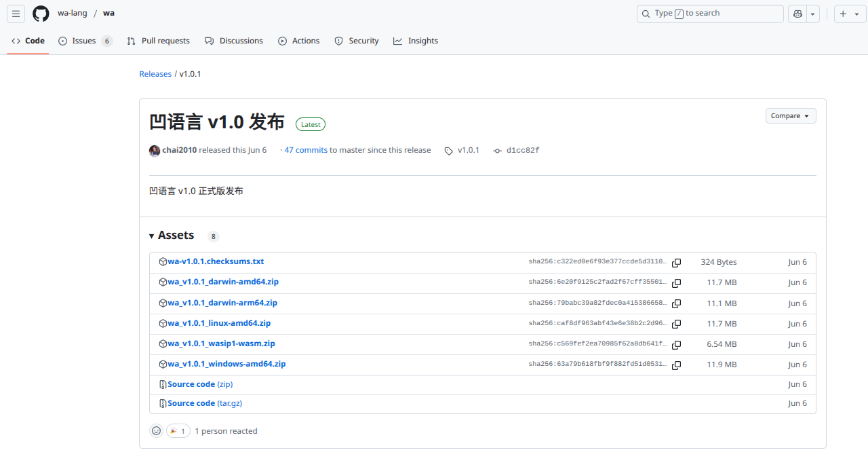Download wa_v1.0.1_darwin-arm64.zip
The height and width of the screenshot is (465, 868).
click(x=222, y=303)
